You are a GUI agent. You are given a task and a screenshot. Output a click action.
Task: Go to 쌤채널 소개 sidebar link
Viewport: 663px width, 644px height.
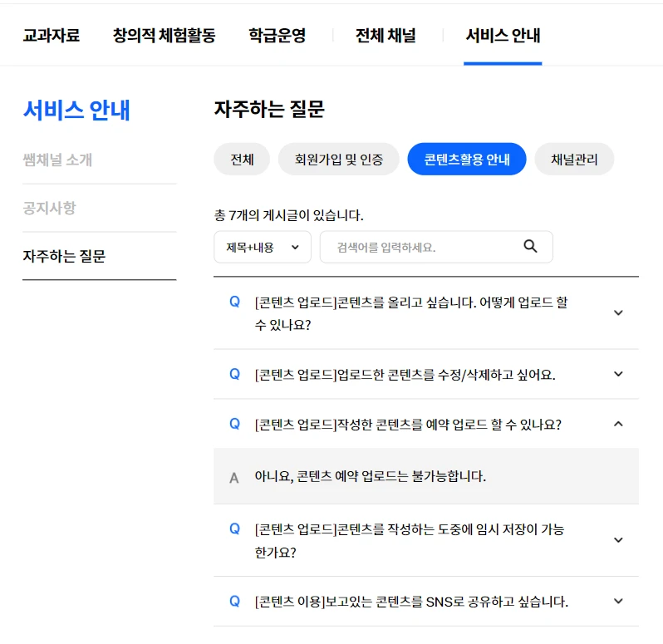[x=57, y=160]
